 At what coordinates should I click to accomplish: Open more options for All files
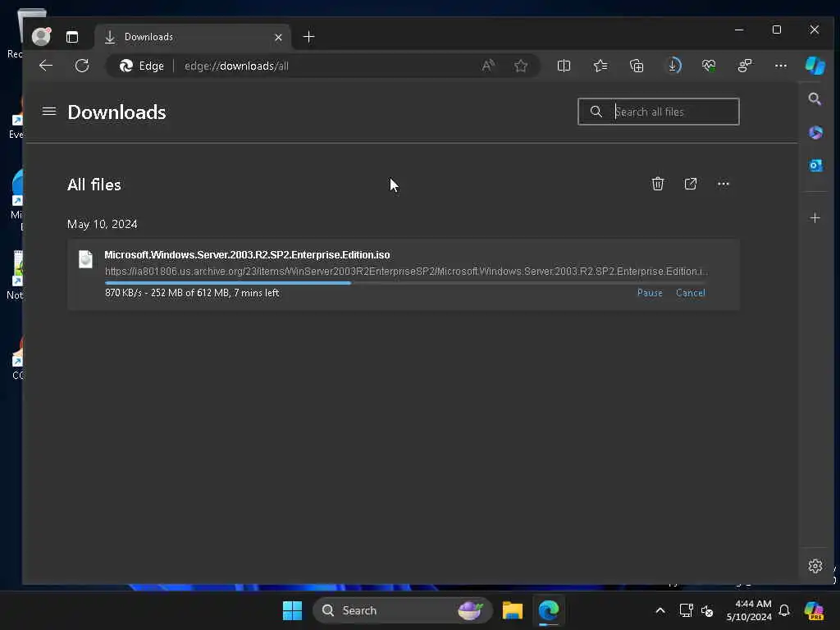click(724, 184)
